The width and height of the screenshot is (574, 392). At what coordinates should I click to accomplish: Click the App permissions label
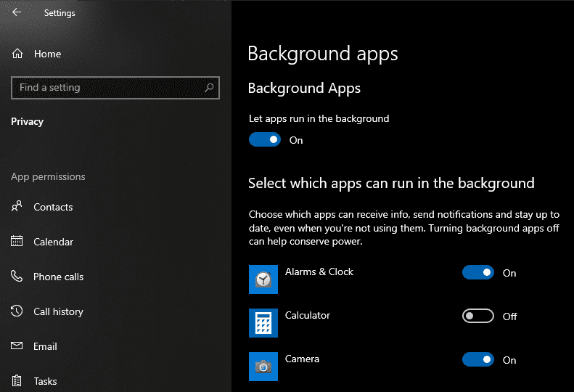click(48, 176)
